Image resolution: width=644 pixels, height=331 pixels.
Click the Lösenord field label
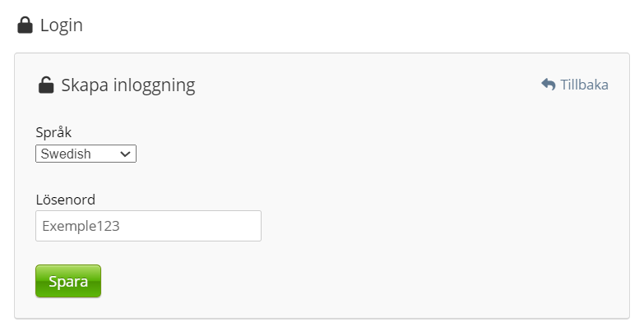click(66, 199)
